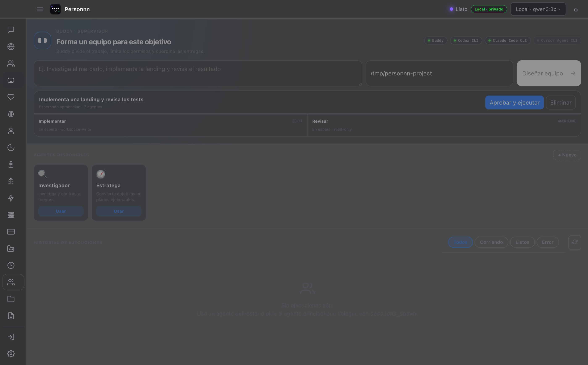The height and width of the screenshot is (365, 588).
Task: Click the 'HISTORIAL DE EJECUCIONES' section label
Action: [68, 242]
